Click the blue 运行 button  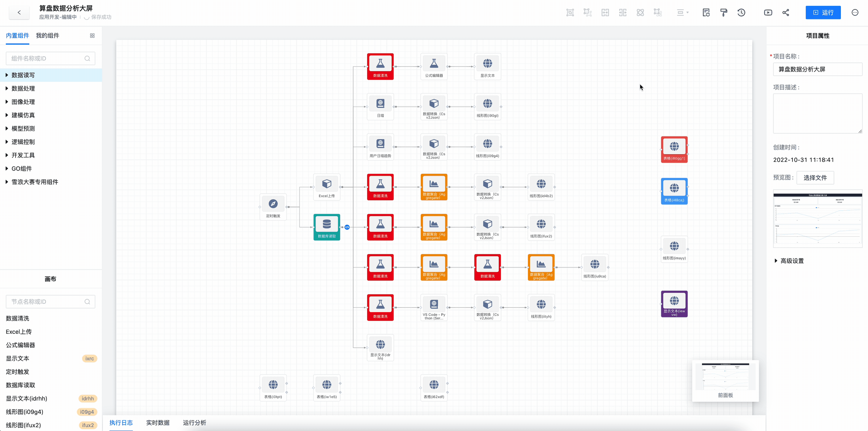(823, 13)
